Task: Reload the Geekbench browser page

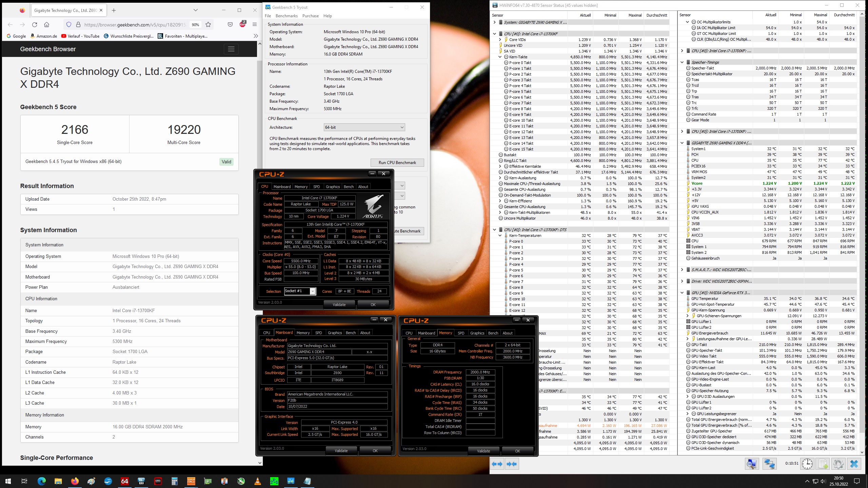Action: coord(35,24)
